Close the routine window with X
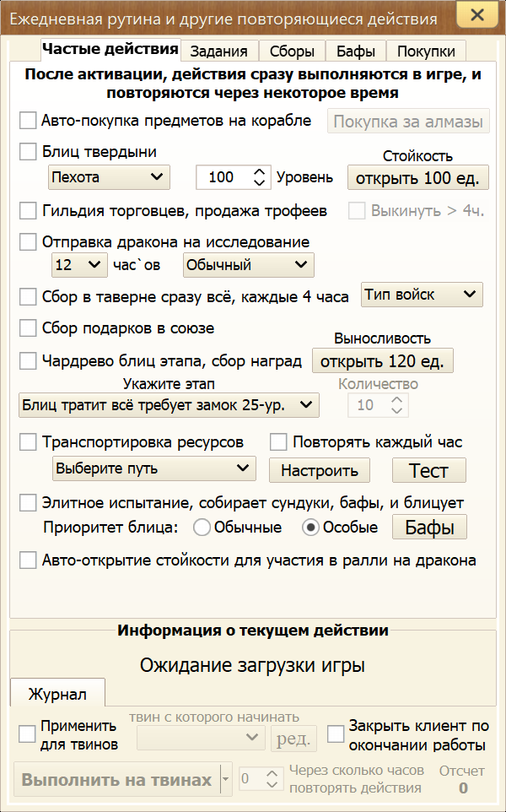 point(477,14)
